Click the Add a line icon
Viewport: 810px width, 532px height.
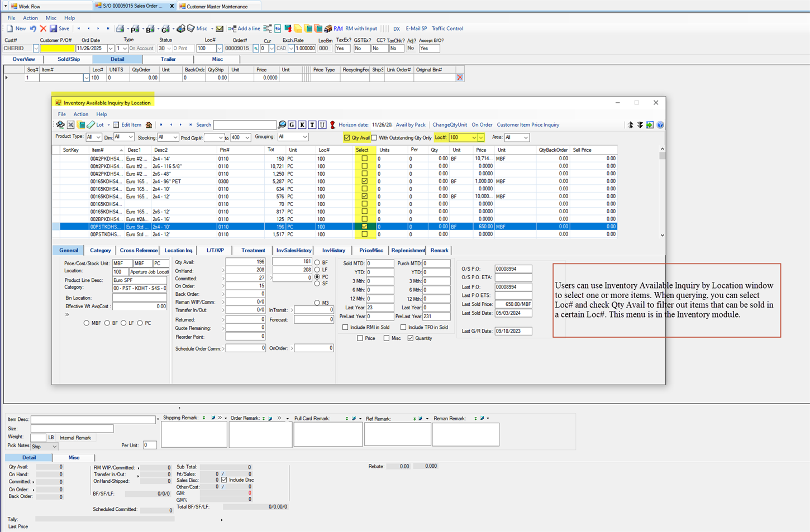[x=232, y=28]
